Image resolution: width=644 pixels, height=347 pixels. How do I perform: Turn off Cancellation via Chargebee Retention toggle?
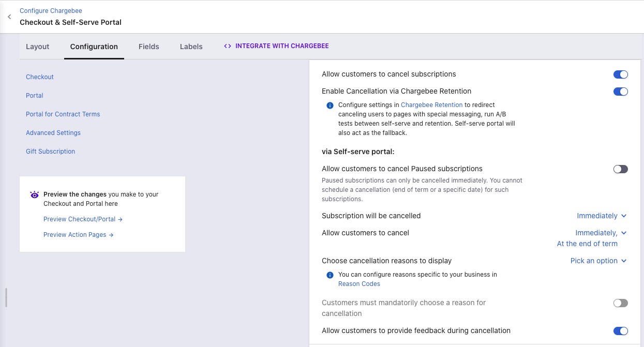point(620,92)
